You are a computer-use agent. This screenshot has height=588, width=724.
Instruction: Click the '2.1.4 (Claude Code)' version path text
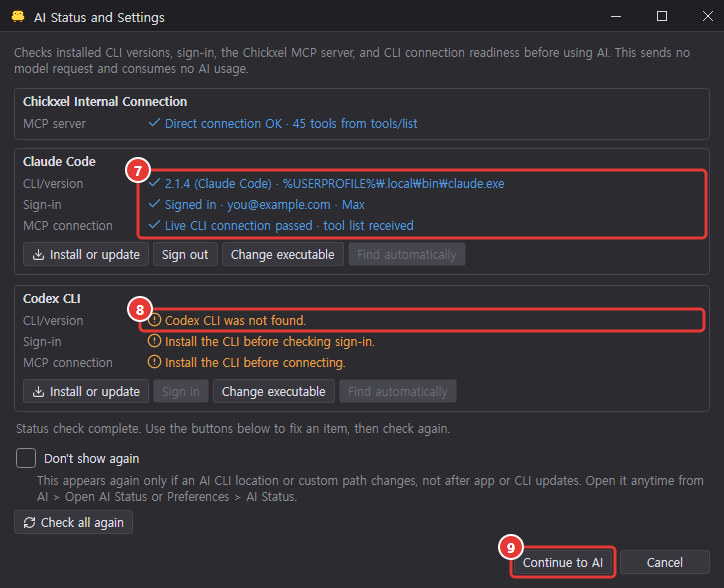click(x=334, y=183)
